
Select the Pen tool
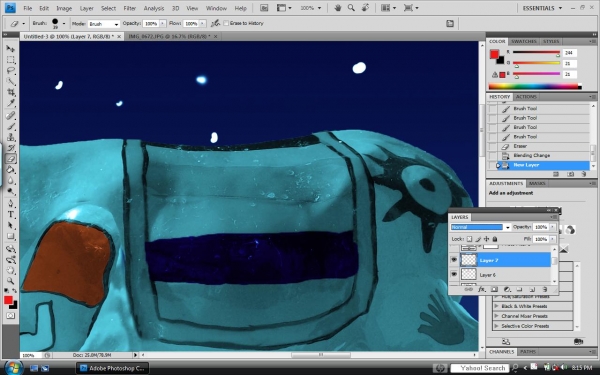(x=10, y=204)
